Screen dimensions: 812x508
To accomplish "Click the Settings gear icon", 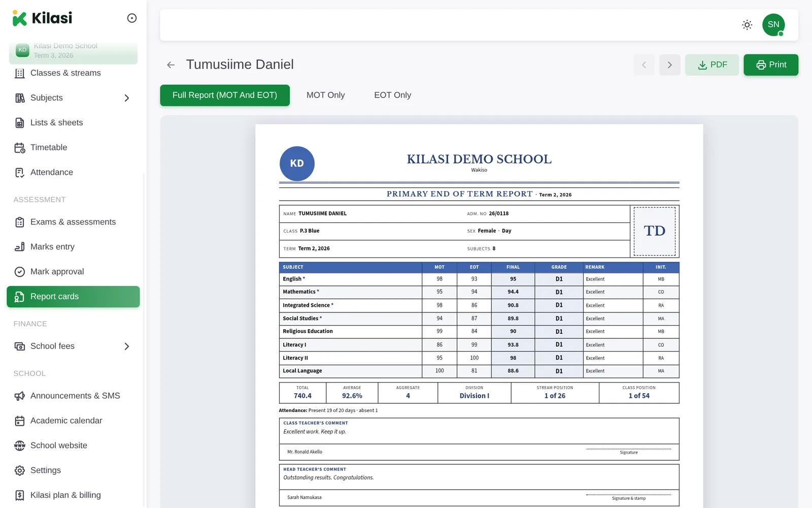I will click(x=20, y=471).
